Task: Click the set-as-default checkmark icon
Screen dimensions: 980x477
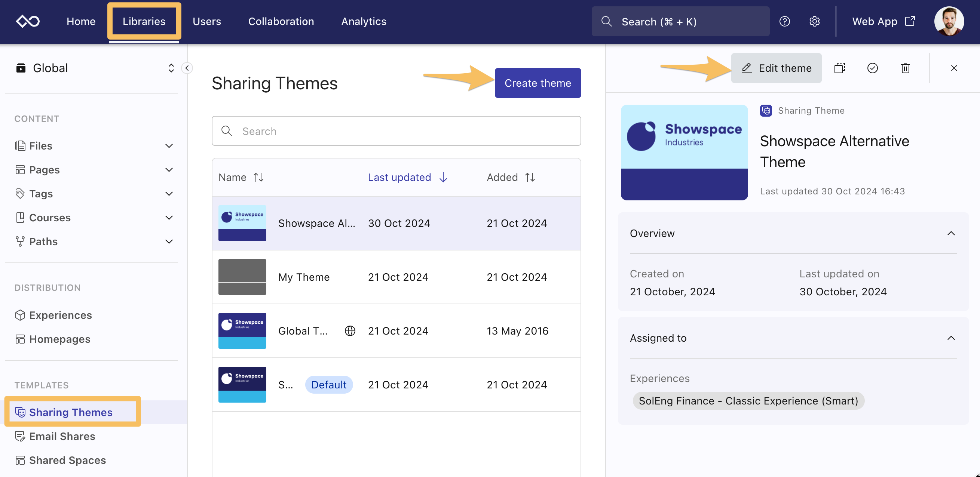Action: [872, 68]
